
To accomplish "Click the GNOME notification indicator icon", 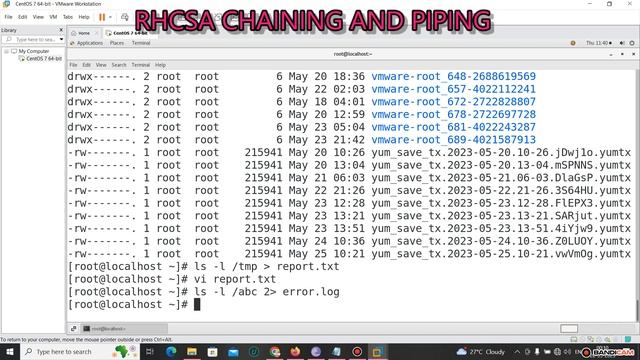I will (x=573, y=43).
